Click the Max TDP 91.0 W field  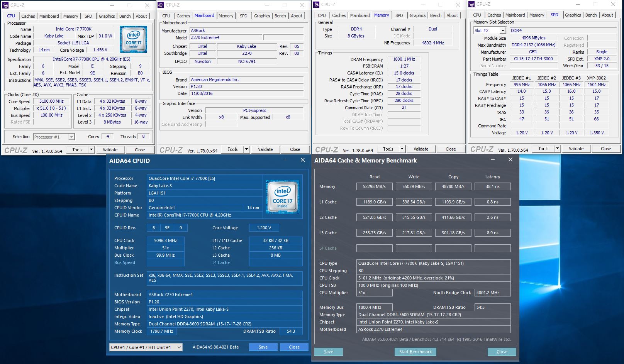point(105,36)
